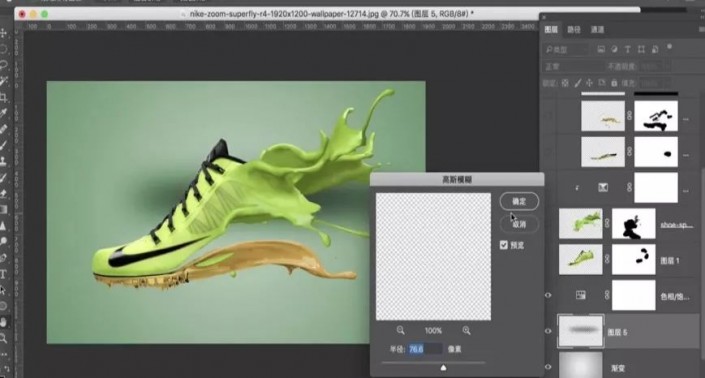Image resolution: width=705 pixels, height=378 pixels.
Task: Click the blur radius slider handle
Action: [443, 368]
